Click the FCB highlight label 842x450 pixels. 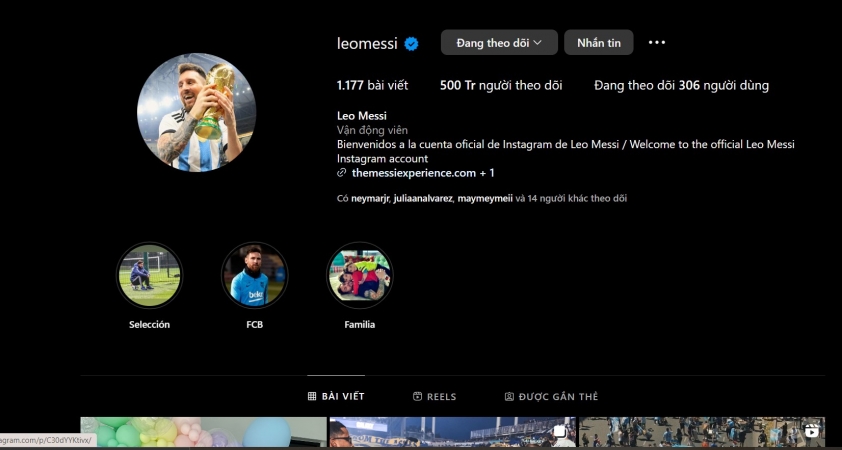255,324
